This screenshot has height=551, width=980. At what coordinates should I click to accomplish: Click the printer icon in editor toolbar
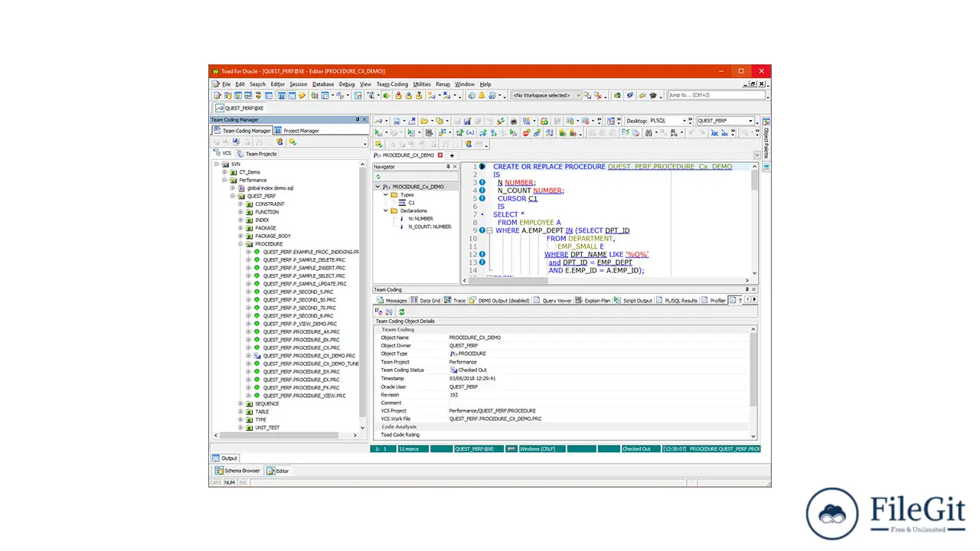click(514, 121)
